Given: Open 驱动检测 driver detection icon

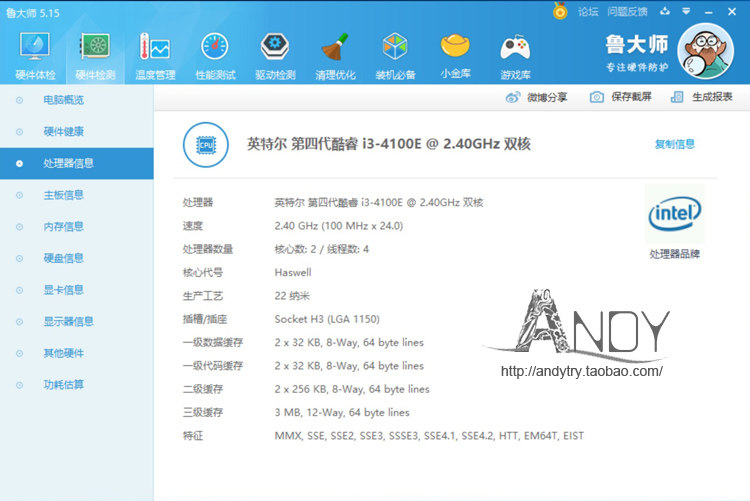Looking at the screenshot, I should coord(275,55).
